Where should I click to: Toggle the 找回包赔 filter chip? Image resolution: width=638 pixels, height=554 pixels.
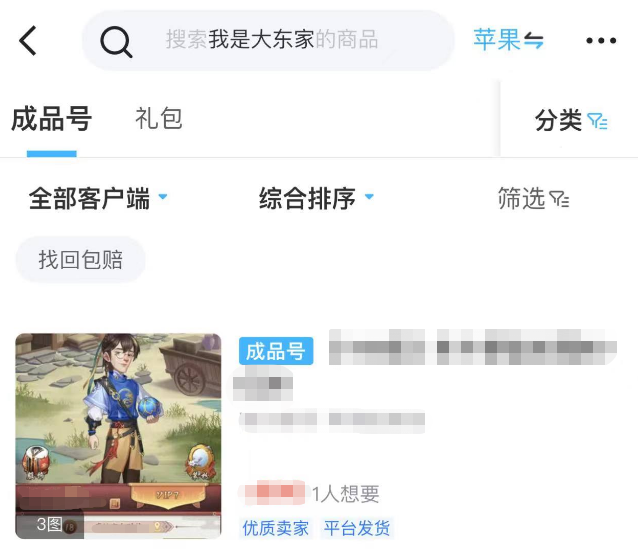tap(81, 260)
